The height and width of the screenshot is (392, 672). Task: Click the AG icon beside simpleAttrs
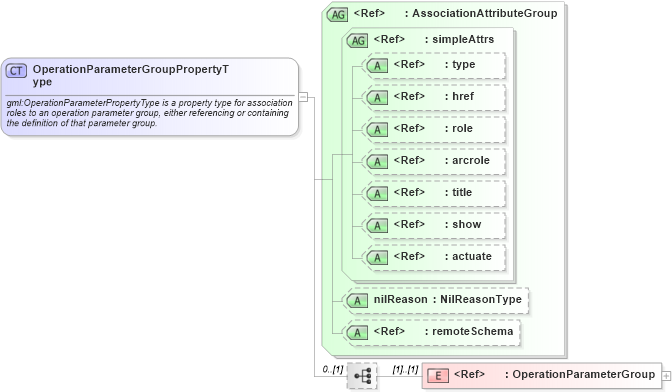pos(357,41)
